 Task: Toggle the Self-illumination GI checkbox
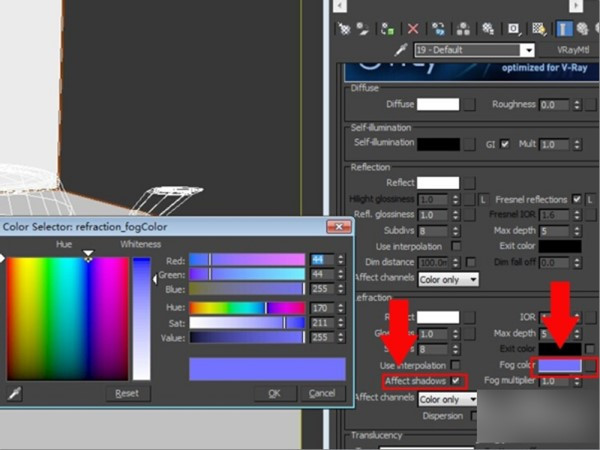[505, 144]
